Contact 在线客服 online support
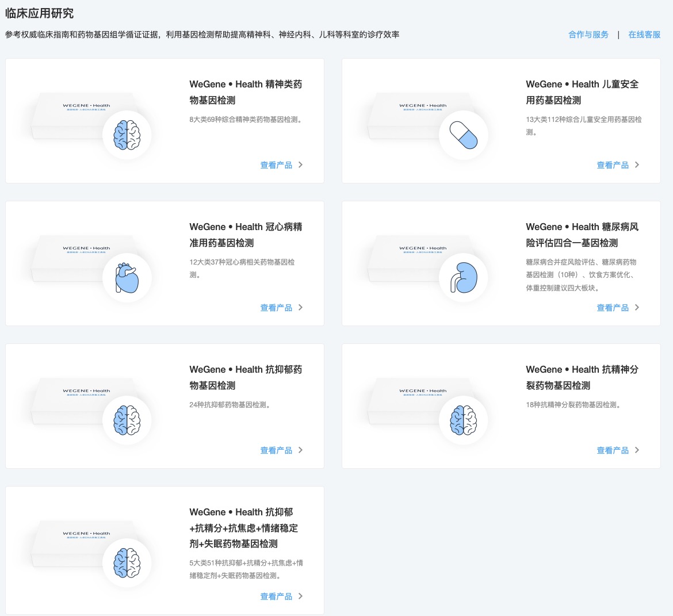The image size is (673, 616). pos(644,35)
